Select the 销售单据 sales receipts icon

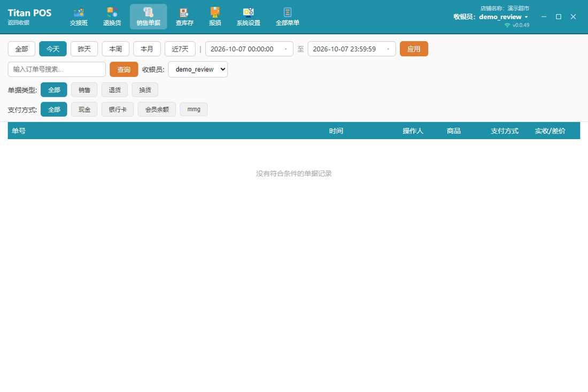coord(149,17)
